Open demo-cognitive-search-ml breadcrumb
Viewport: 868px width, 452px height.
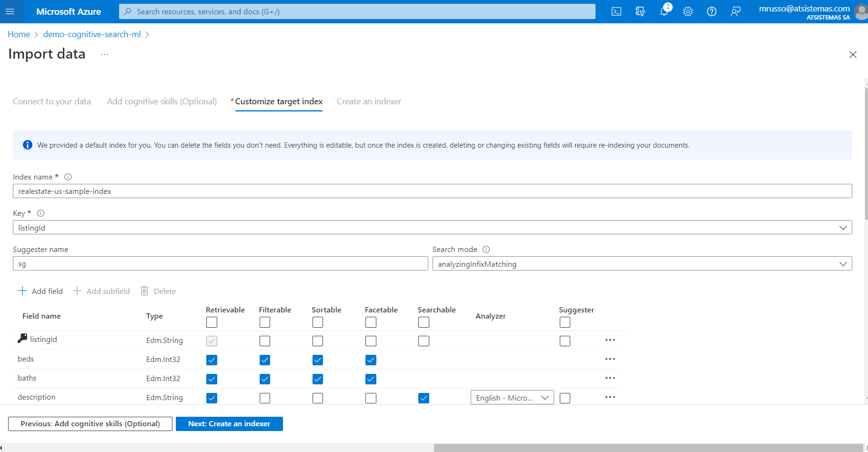92,34
